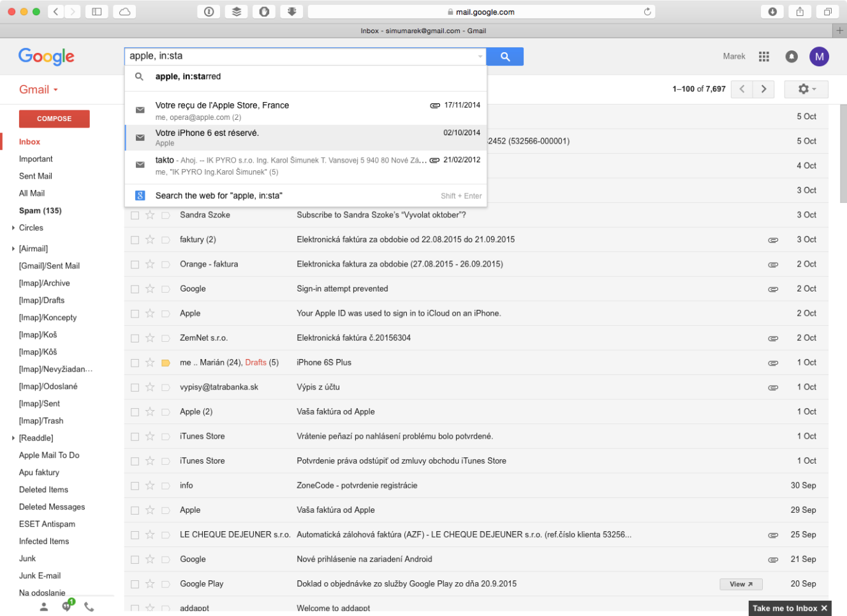Image resolution: width=847 pixels, height=616 pixels.
Task: Open the Important label
Action: [x=36, y=159]
